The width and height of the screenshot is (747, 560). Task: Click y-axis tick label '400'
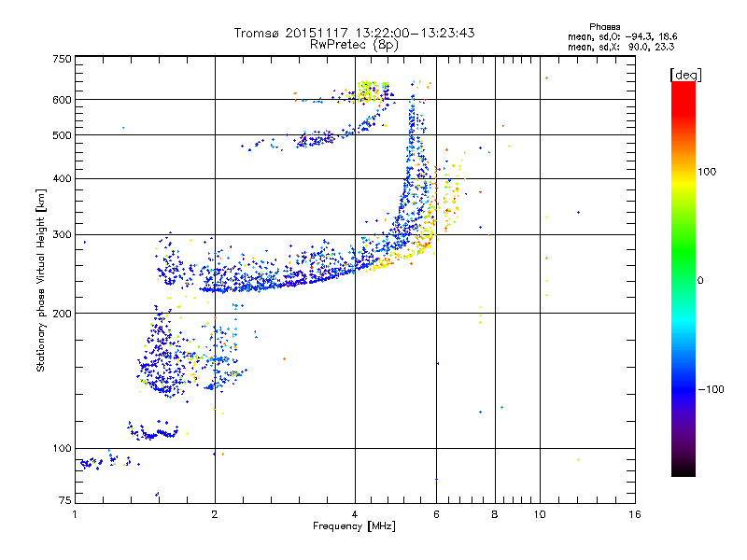tap(62, 179)
